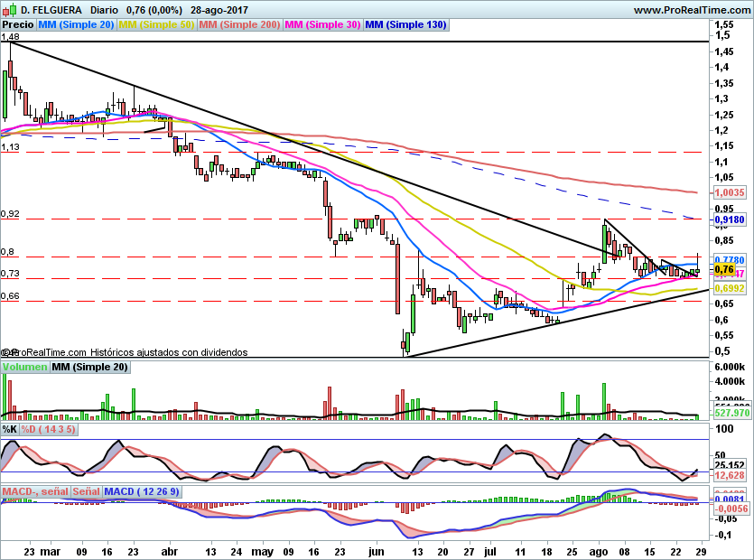Image resolution: width=754 pixels, height=560 pixels.
Task: Toggle the blue MM (Simple 20) price average
Action: coord(76,24)
